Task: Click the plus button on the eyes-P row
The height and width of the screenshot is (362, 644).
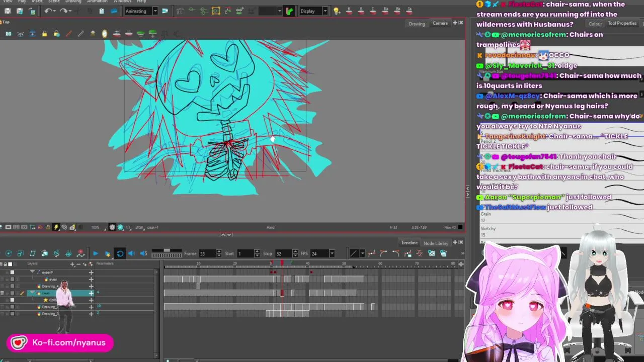Action: [91, 272]
